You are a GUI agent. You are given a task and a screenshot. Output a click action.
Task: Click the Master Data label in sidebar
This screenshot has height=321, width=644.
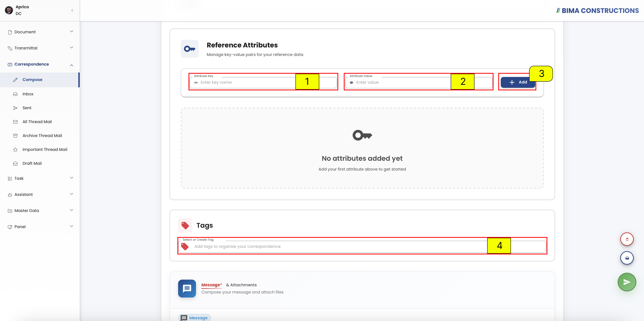[27, 211]
